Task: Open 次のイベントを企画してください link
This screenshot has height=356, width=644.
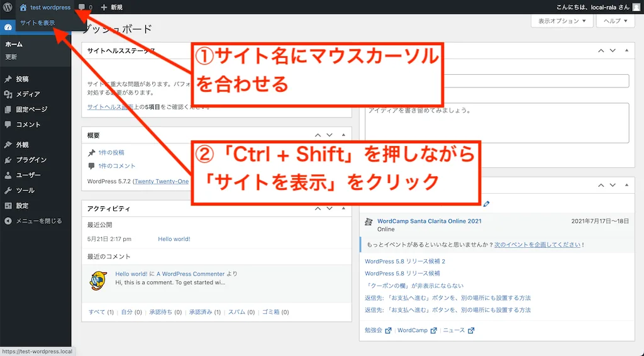Action: pyautogui.click(x=537, y=245)
